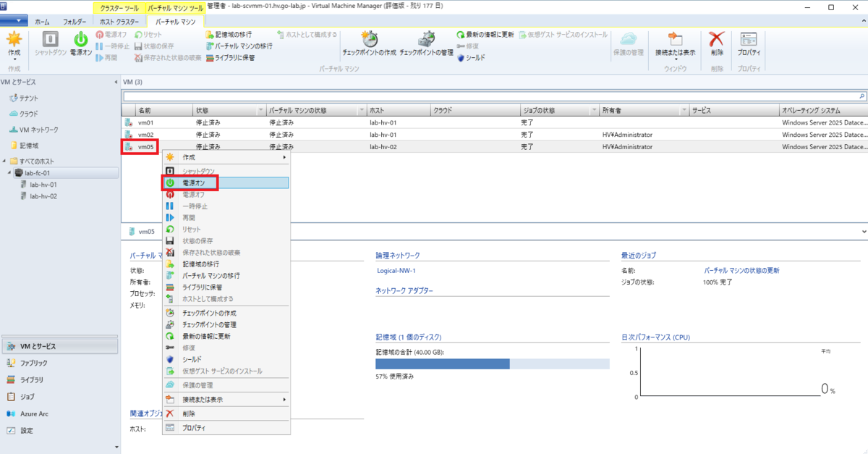Click ribbon チェックポイントの作成 clock icon

click(x=369, y=38)
